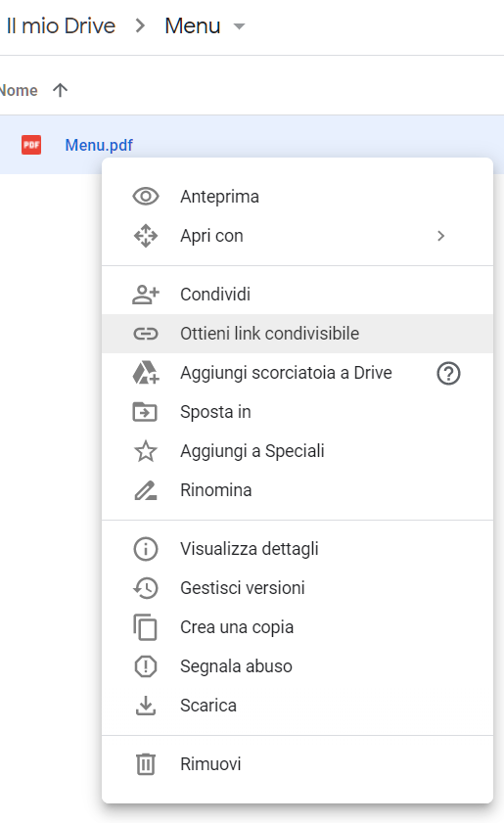504x823 pixels.
Task: Open the Menu folder dropdown arrow
Action: [x=240, y=26]
